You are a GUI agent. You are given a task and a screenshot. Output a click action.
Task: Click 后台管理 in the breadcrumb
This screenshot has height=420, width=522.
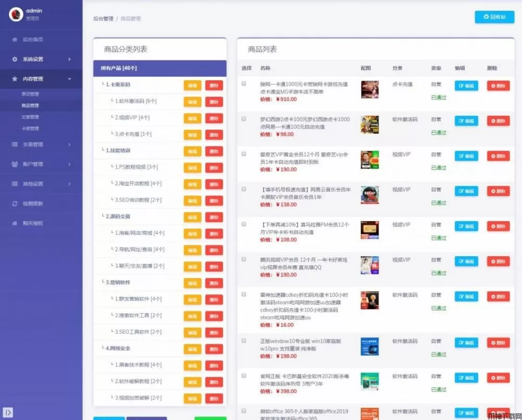[103, 18]
